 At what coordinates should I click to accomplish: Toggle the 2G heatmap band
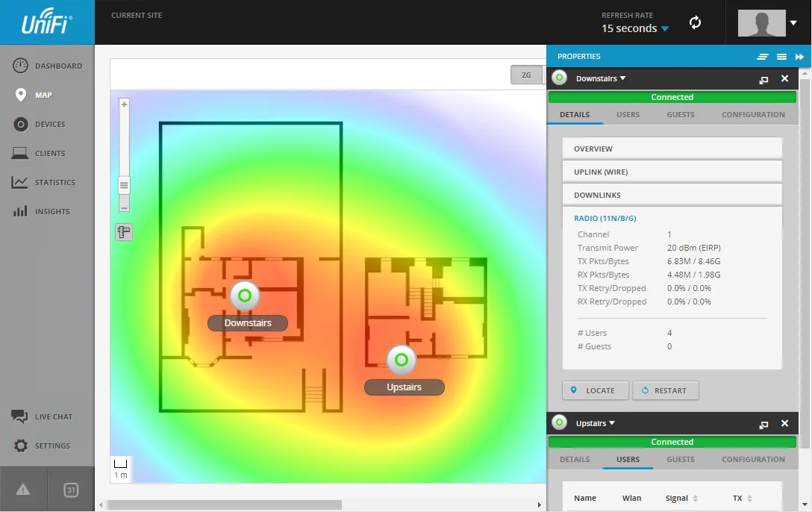[526, 75]
